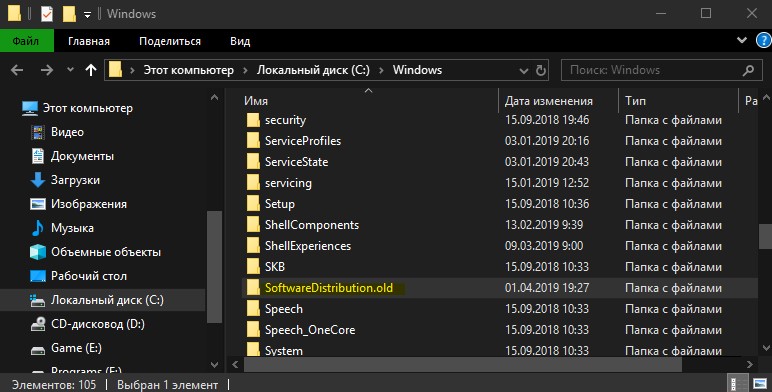Viewport: 772px width, 392px height.
Task: Click the navigation pane scroll-up arrow
Action: 214,98
